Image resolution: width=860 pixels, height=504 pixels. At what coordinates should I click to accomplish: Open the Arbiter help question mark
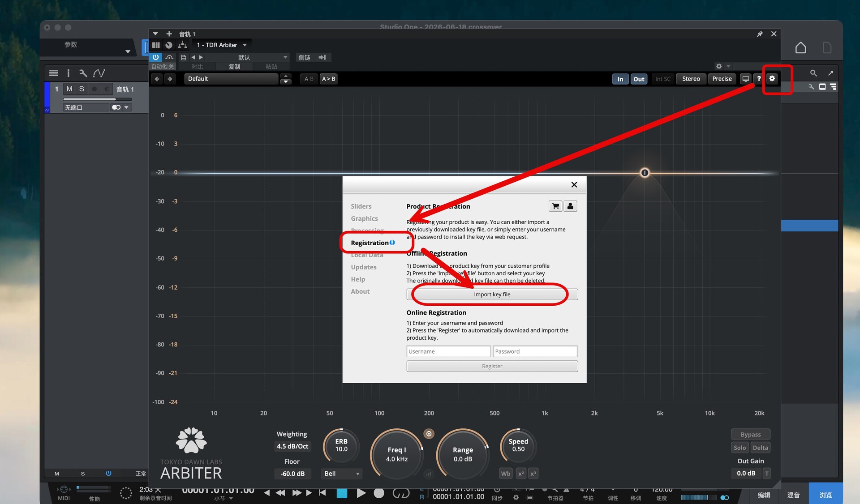[x=759, y=79]
